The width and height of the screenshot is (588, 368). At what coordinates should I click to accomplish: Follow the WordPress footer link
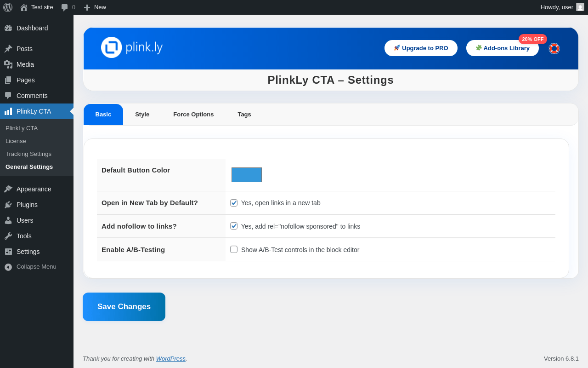(x=171, y=358)
